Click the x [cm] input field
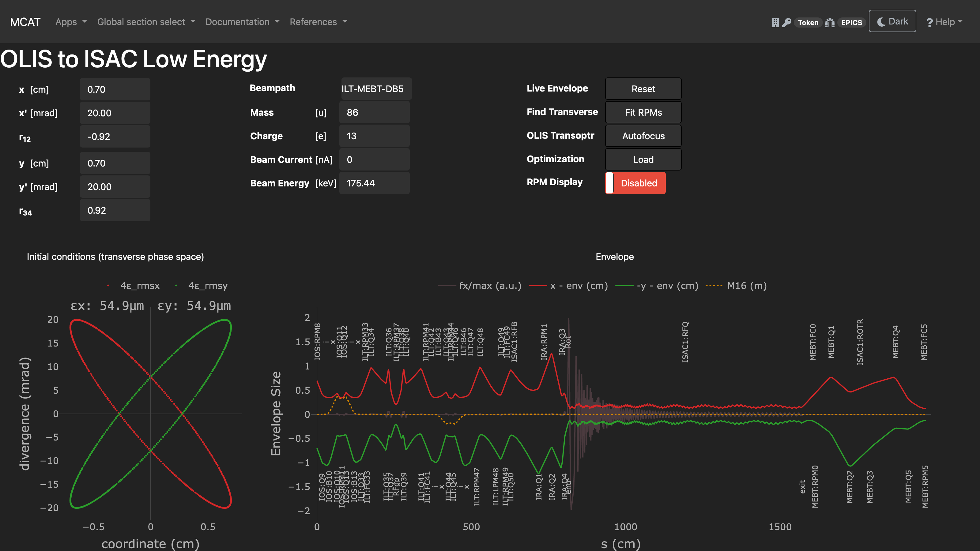This screenshot has height=551, width=980. (115, 89)
